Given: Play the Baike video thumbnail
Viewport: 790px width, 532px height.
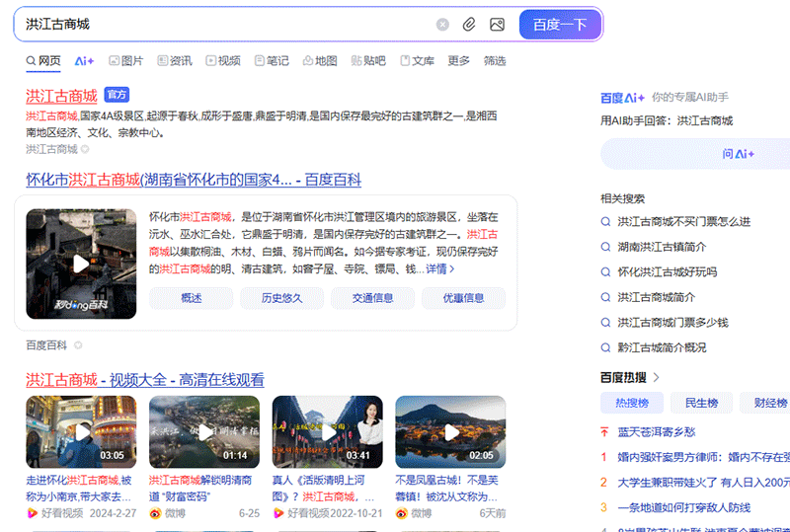Looking at the screenshot, I should coord(81,264).
